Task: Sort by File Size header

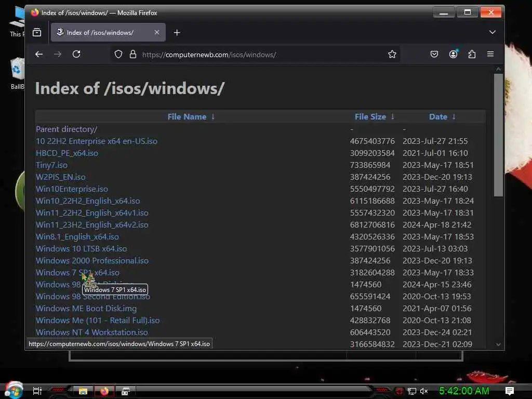Action: (x=370, y=117)
